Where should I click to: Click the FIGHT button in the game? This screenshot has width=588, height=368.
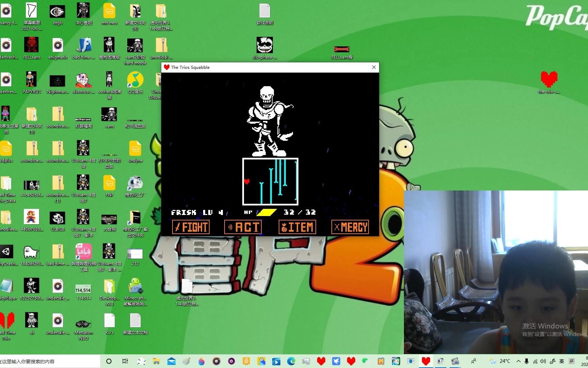[191, 227]
